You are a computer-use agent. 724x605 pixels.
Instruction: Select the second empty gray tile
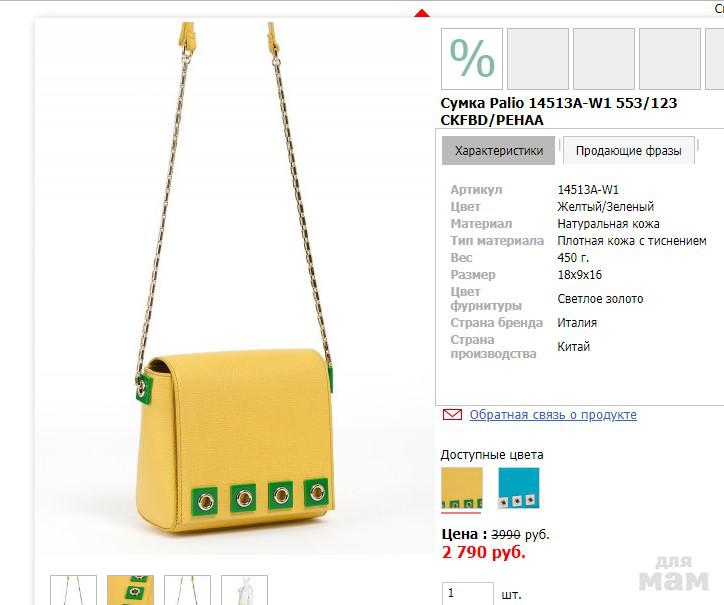tap(603, 59)
